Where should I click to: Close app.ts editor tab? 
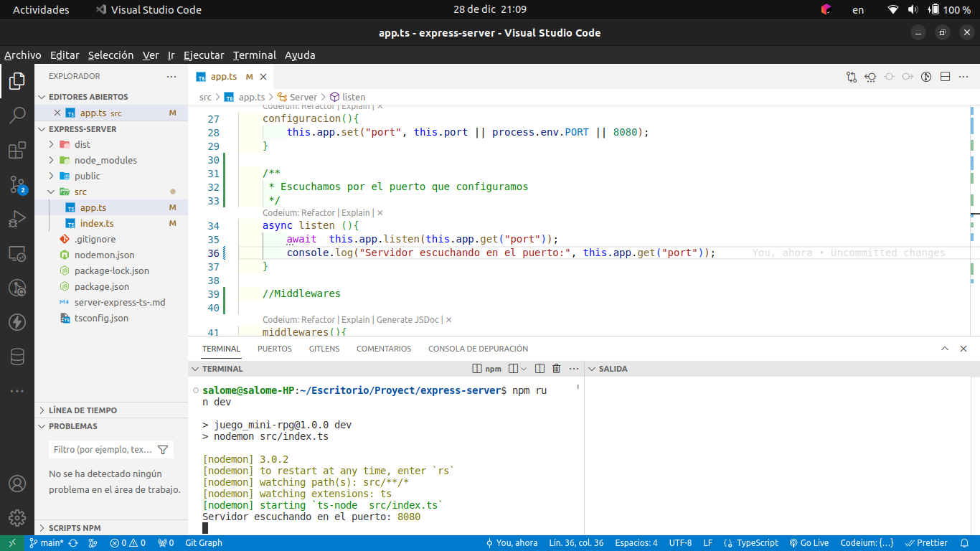[x=263, y=77]
